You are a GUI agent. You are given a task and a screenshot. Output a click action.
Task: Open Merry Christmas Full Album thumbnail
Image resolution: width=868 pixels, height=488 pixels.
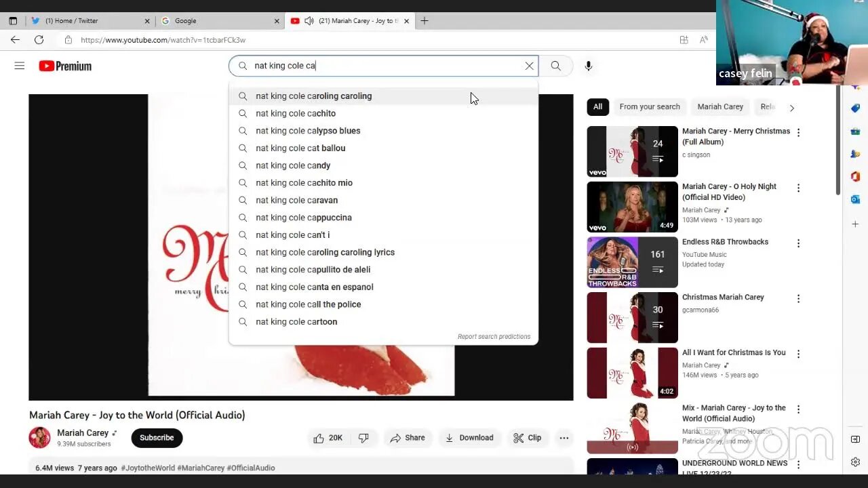[x=632, y=151]
